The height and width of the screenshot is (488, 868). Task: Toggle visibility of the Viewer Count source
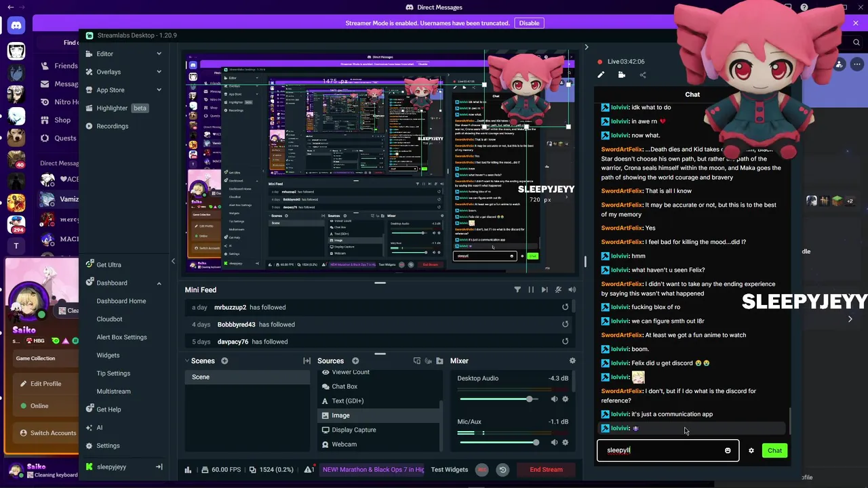click(325, 372)
